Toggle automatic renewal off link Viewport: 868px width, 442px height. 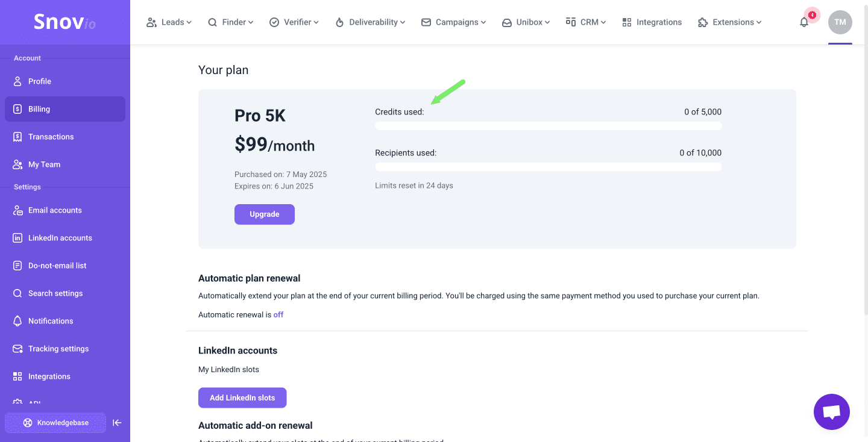pos(278,314)
